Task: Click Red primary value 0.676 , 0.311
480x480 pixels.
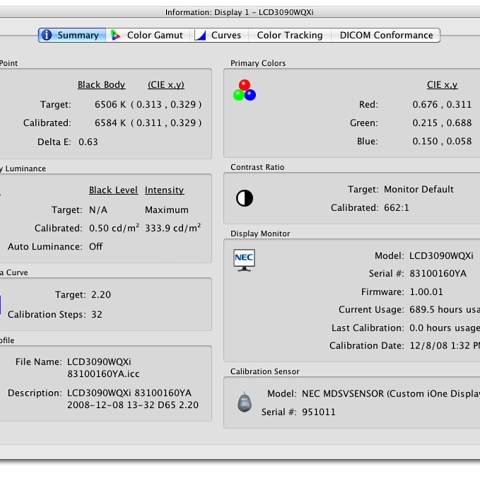Action: click(442, 105)
